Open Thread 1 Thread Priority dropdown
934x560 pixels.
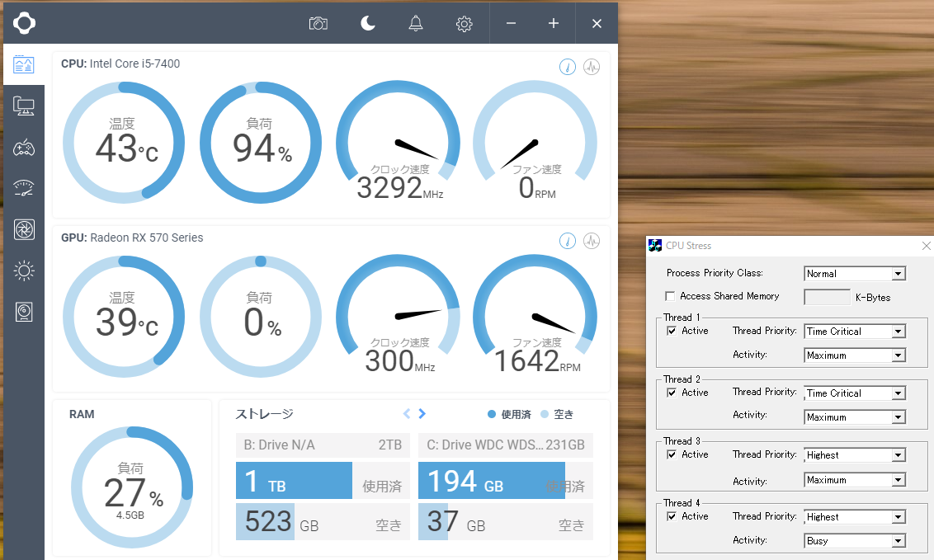(855, 332)
